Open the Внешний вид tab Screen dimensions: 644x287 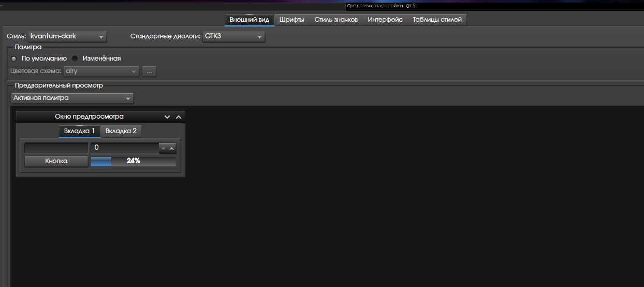249,20
